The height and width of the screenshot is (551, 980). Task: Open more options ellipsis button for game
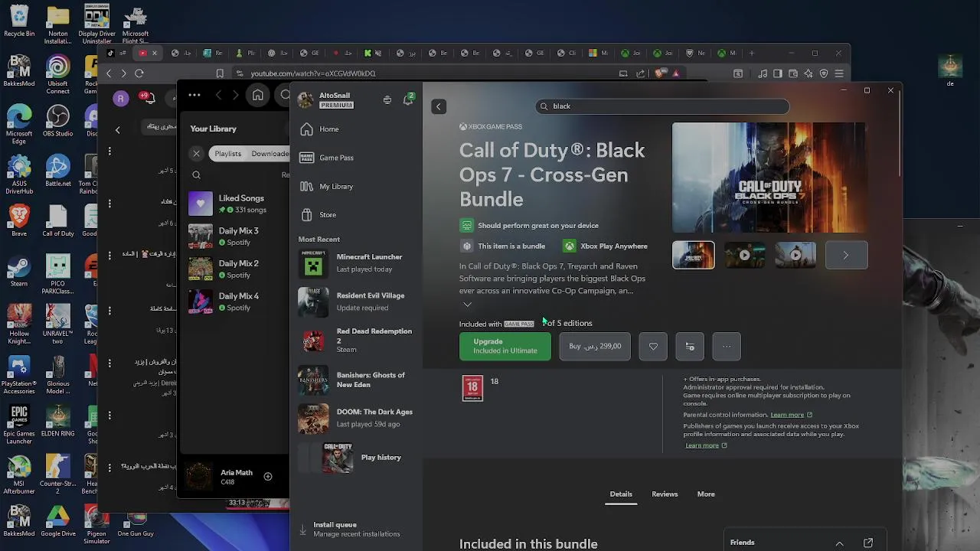[727, 346]
